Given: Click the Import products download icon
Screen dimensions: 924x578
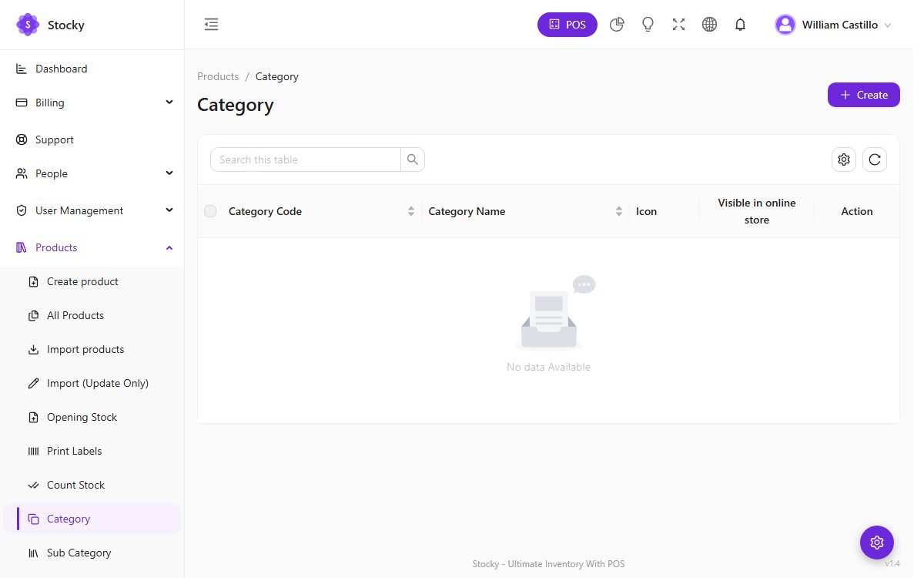Looking at the screenshot, I should [33, 349].
